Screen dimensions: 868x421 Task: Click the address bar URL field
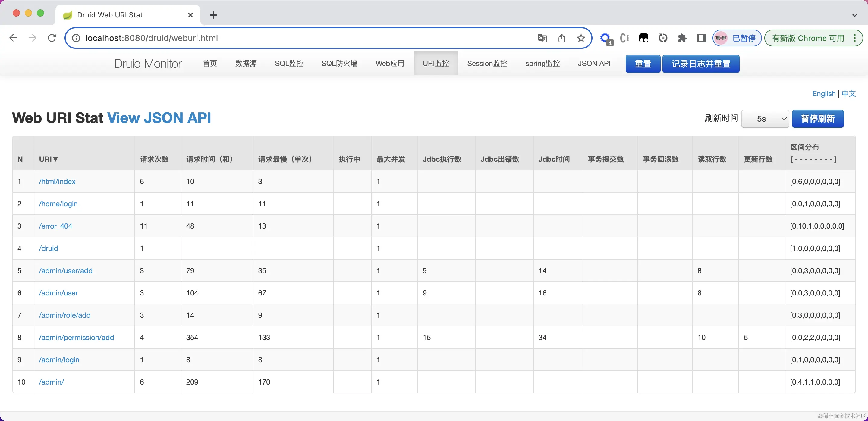[303, 38]
